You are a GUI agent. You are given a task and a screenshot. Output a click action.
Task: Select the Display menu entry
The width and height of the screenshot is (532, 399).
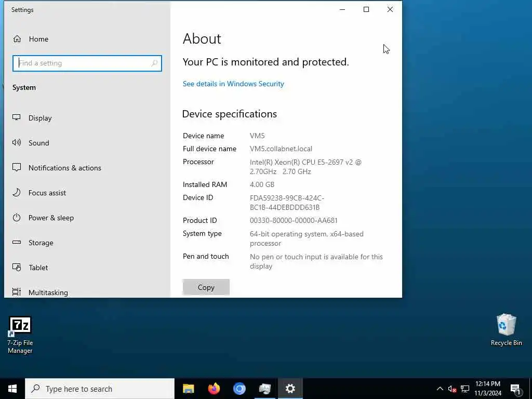click(x=40, y=118)
